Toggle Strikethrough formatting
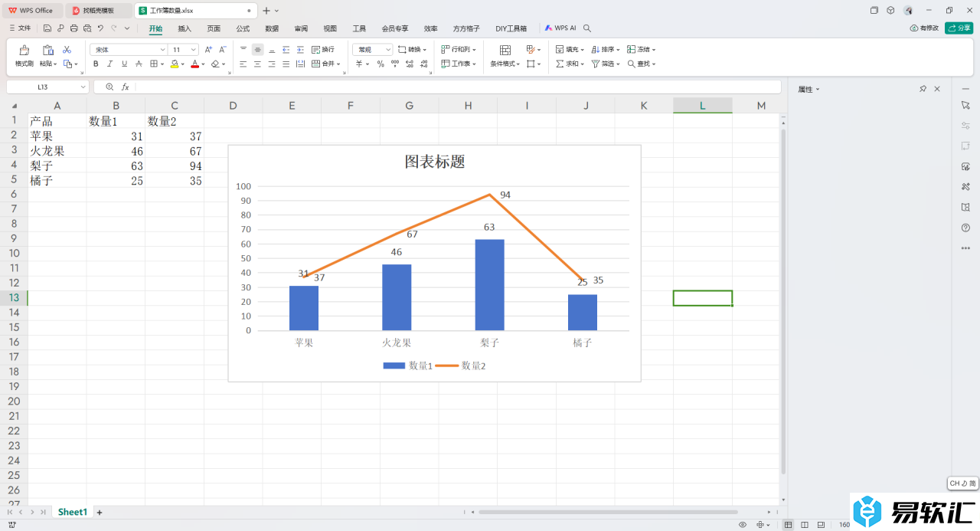The image size is (980, 531). [139, 64]
